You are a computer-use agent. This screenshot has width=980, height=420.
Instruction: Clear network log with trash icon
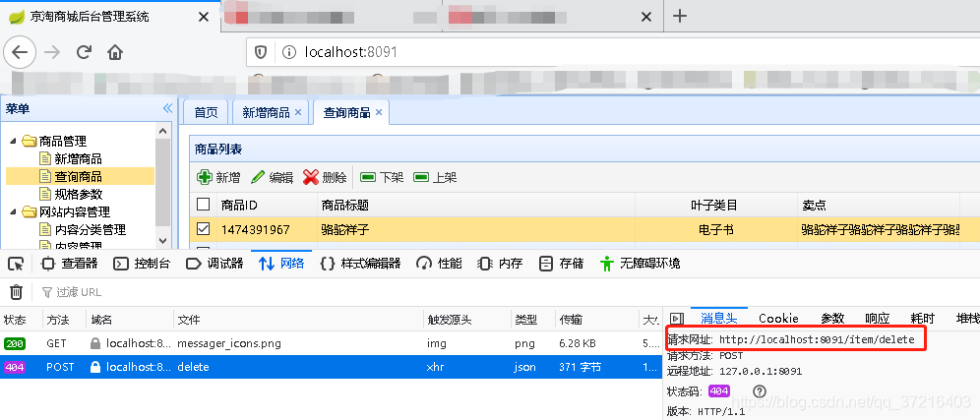[17, 292]
